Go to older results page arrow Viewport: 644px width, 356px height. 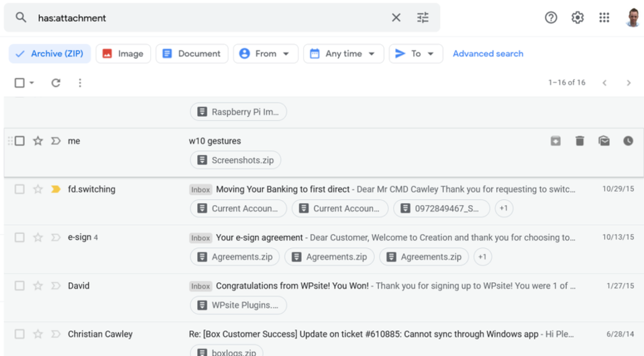[629, 83]
